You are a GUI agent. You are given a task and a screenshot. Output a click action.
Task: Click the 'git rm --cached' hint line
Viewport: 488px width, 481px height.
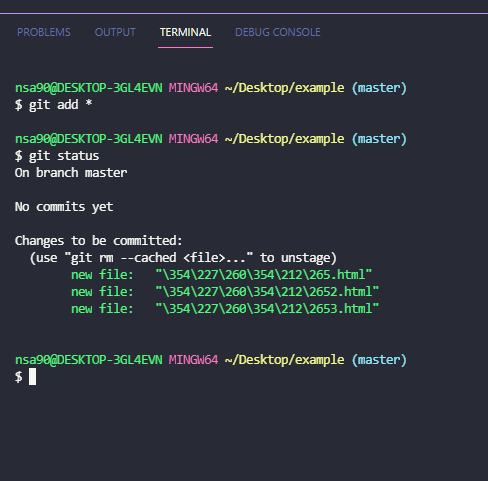pyautogui.click(x=183, y=258)
